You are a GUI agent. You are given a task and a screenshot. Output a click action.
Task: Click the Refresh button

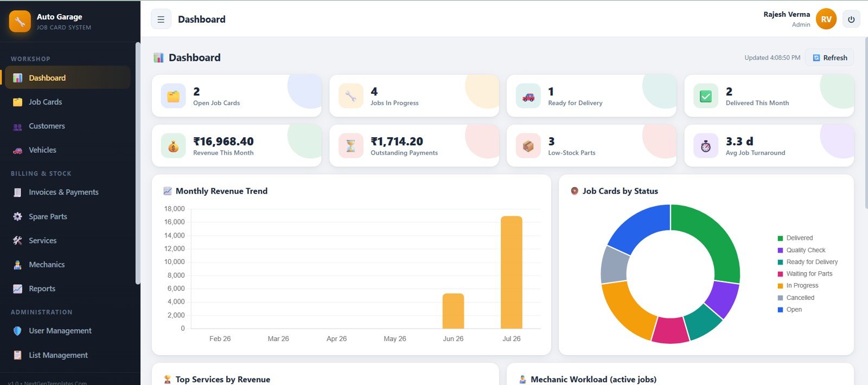pos(829,57)
